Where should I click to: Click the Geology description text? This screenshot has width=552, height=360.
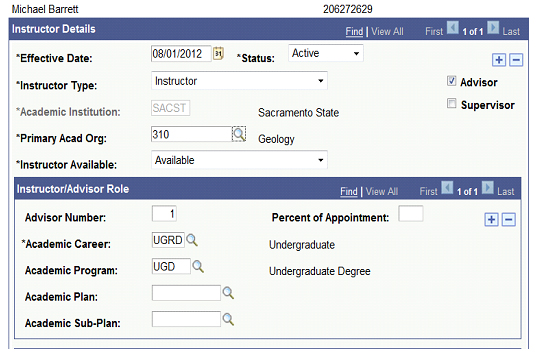[x=276, y=139]
